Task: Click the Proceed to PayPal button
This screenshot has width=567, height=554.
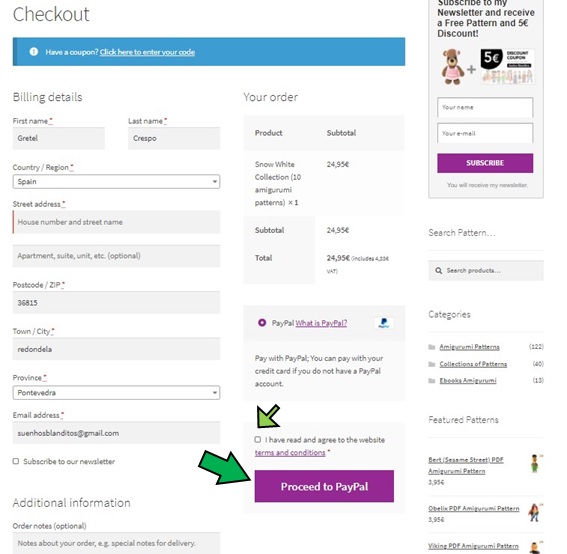Action: click(324, 486)
